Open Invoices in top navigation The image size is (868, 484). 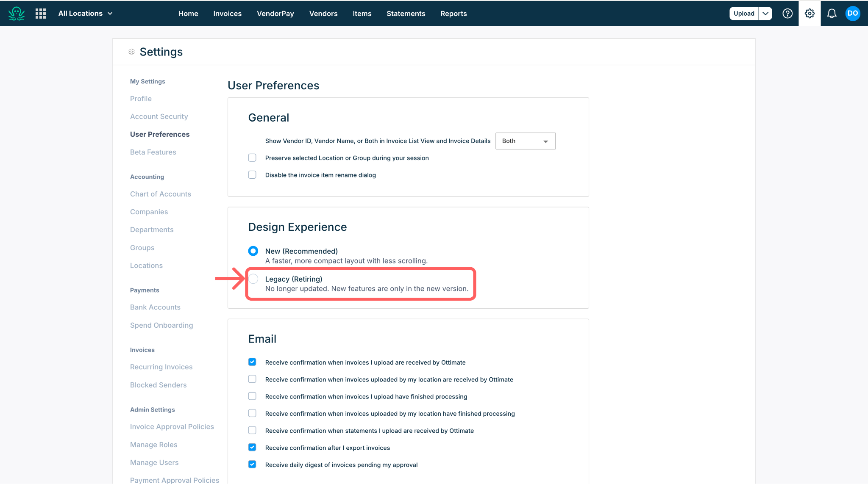[227, 14]
